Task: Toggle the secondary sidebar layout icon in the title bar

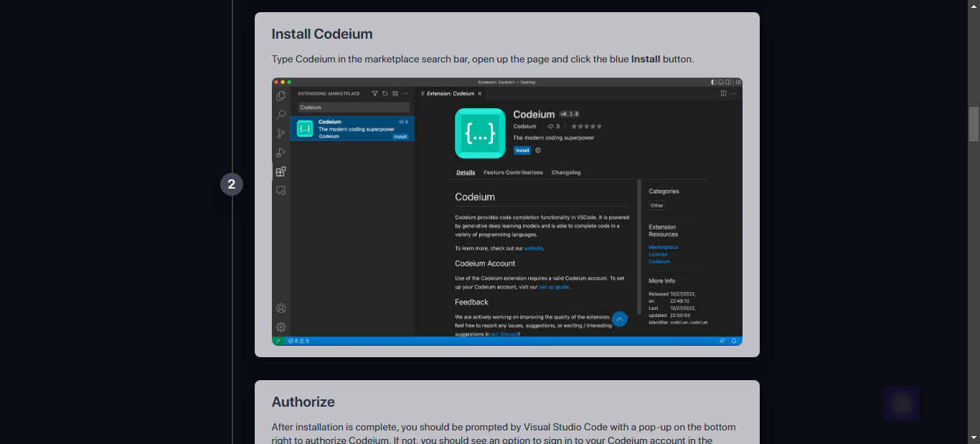Action: point(728,82)
